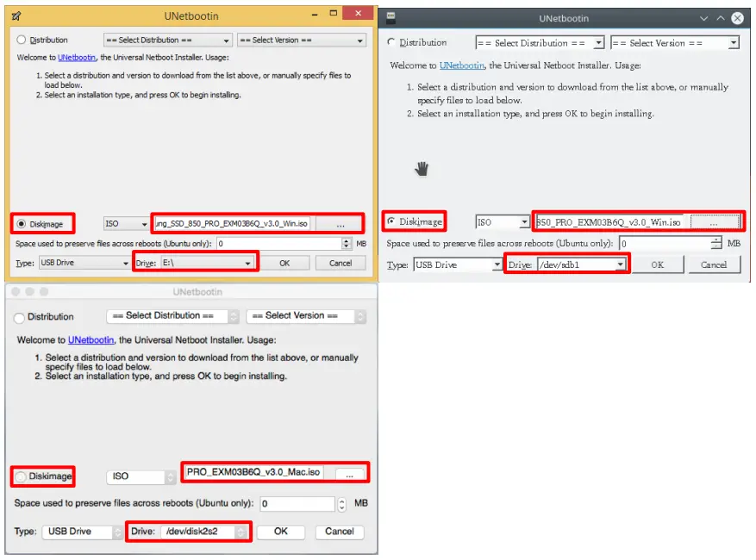Click browse '...' button in Windows window
Screen dimensions: 756x560
341,224
